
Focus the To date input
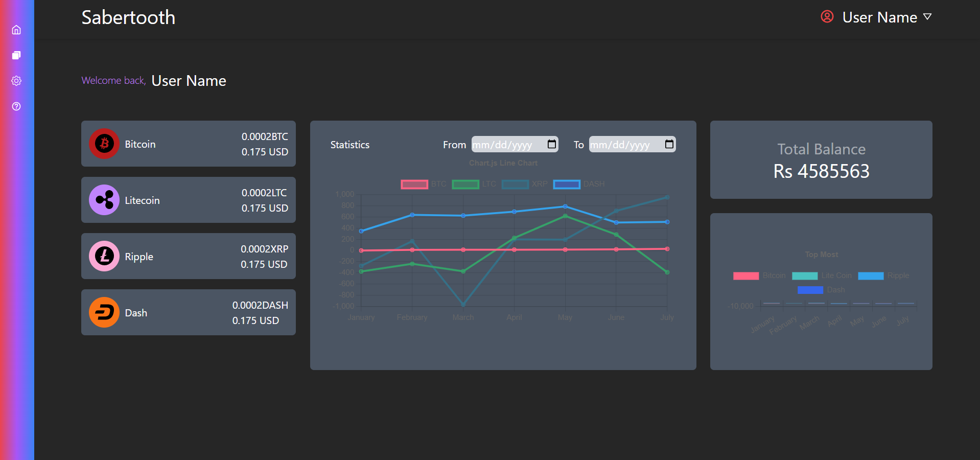point(633,144)
